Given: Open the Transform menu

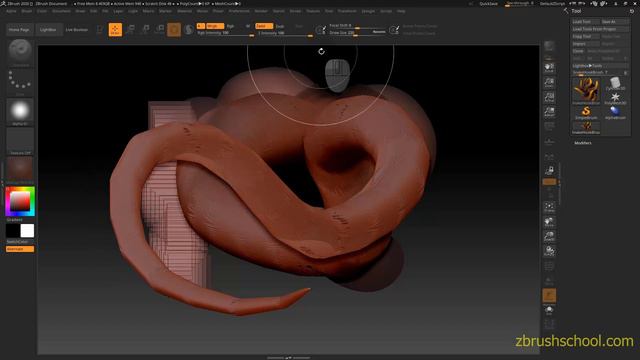Looking at the screenshot, I should 347,11.
